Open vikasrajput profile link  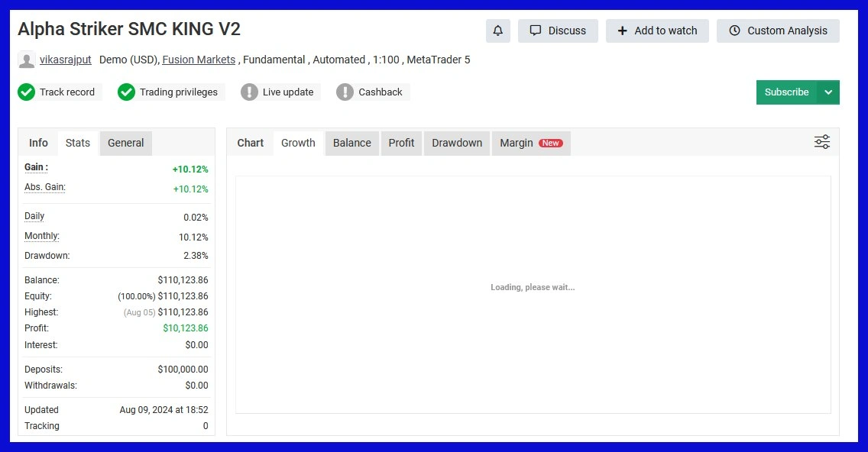[x=66, y=60]
